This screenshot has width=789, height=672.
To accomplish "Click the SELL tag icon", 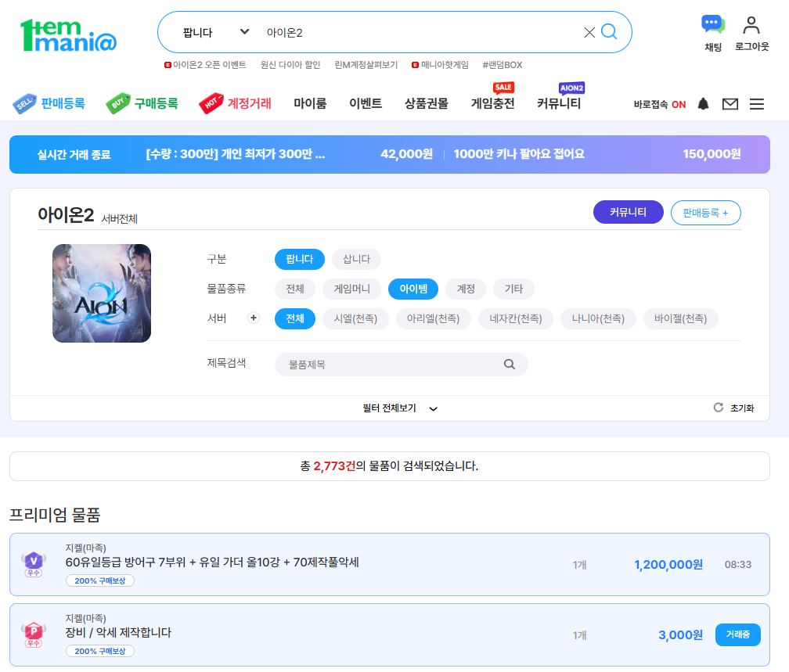I will pyautogui.click(x=24, y=103).
